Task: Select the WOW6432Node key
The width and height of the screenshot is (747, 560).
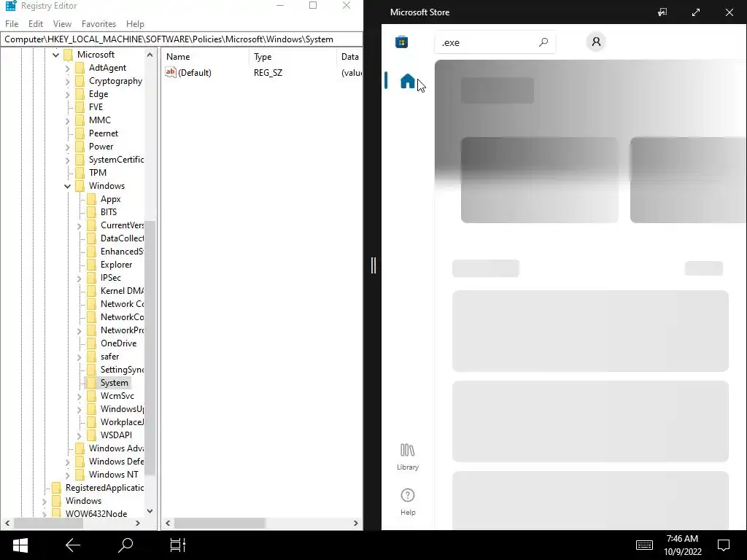Action: [96, 514]
